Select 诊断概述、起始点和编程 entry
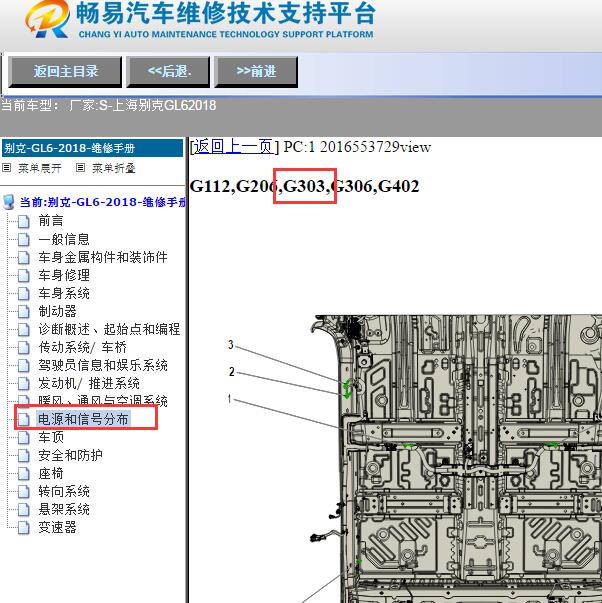The height and width of the screenshot is (603, 602). click(x=109, y=329)
